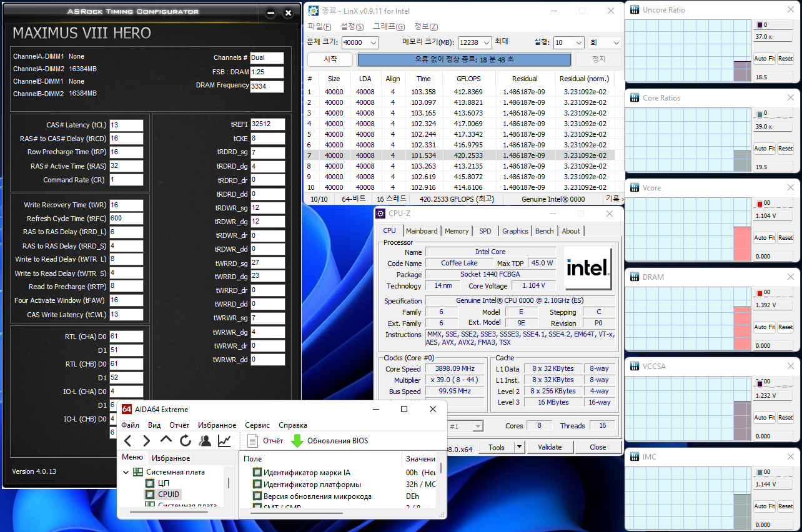Viewport: 802px width, 532px height.
Task: Click the green BIOS updates arrow icon
Action: coord(297,441)
